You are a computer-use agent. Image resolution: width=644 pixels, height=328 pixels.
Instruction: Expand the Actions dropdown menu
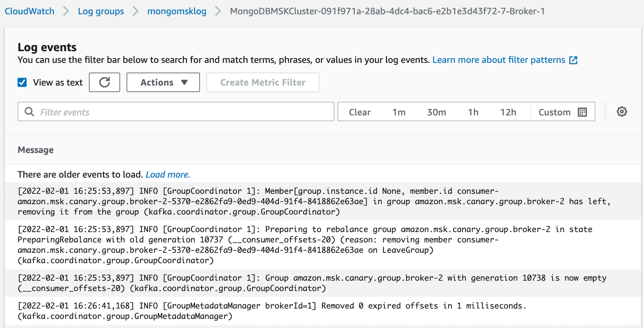(x=163, y=82)
